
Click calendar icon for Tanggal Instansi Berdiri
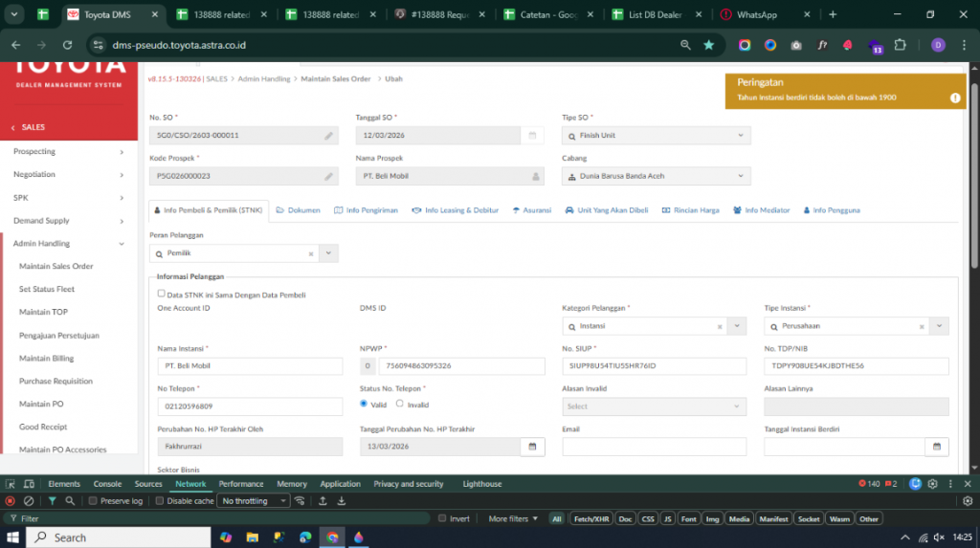(x=938, y=447)
